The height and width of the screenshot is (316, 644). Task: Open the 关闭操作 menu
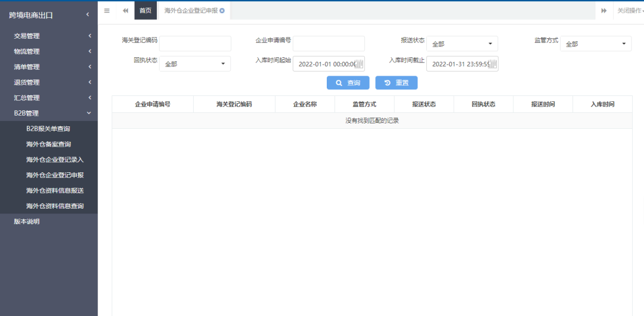[x=630, y=11]
